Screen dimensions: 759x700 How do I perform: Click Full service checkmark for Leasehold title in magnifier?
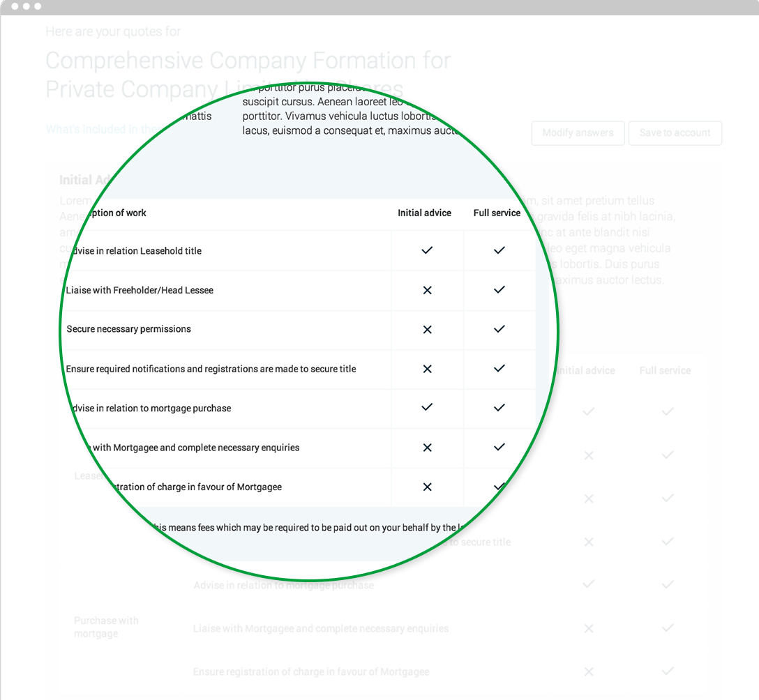[x=499, y=250]
